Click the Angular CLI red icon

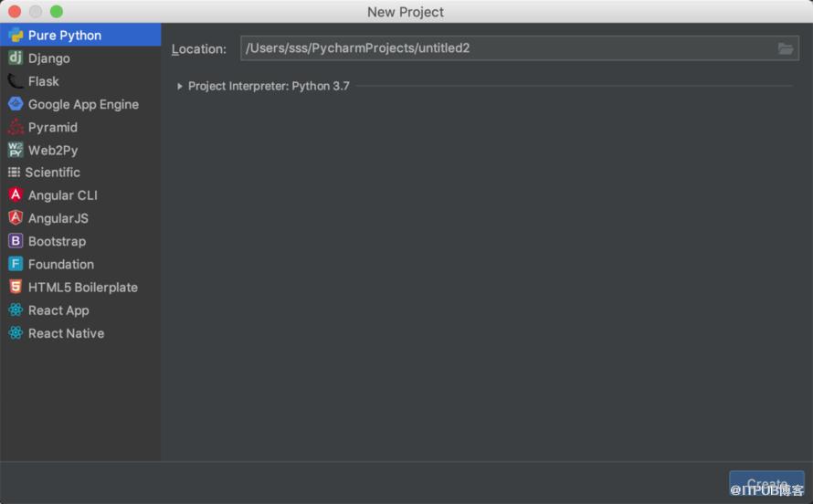[16, 194]
